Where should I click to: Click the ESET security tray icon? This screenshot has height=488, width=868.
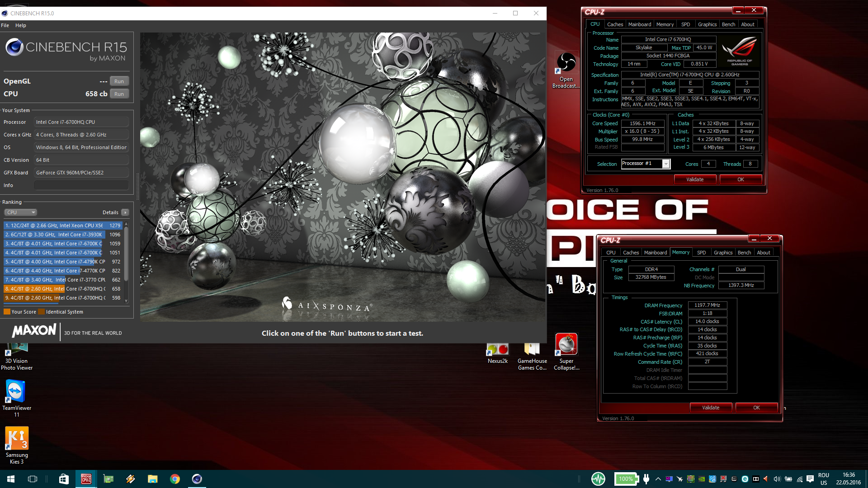(745, 479)
